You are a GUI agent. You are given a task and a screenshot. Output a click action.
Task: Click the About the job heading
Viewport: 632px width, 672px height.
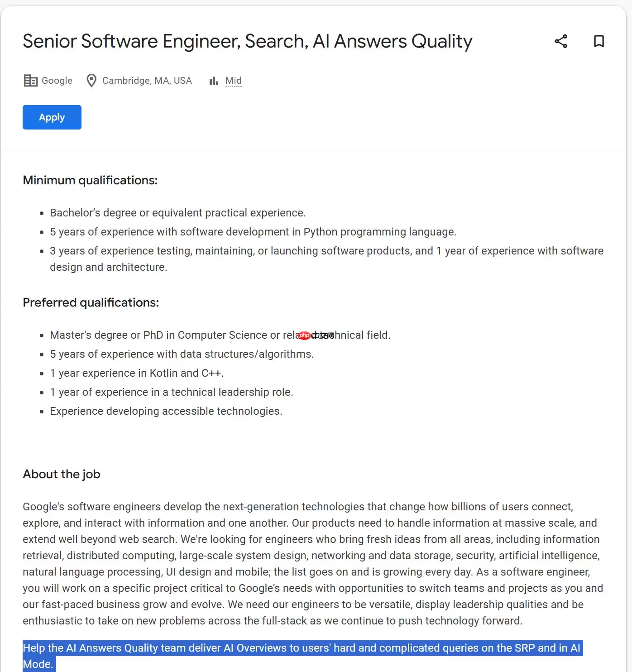[x=62, y=474]
